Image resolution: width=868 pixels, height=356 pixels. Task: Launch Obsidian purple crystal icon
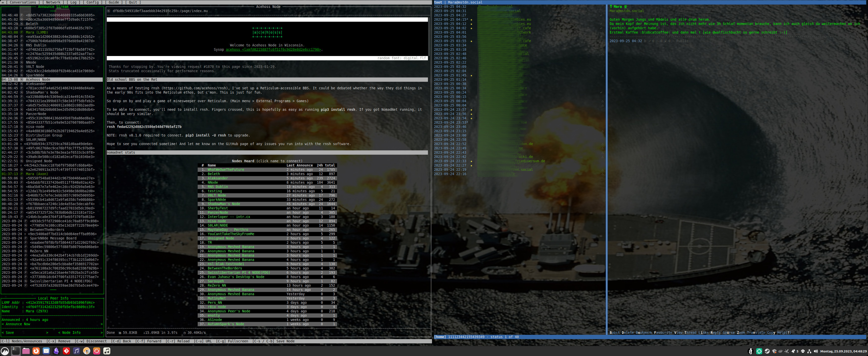coord(56,351)
